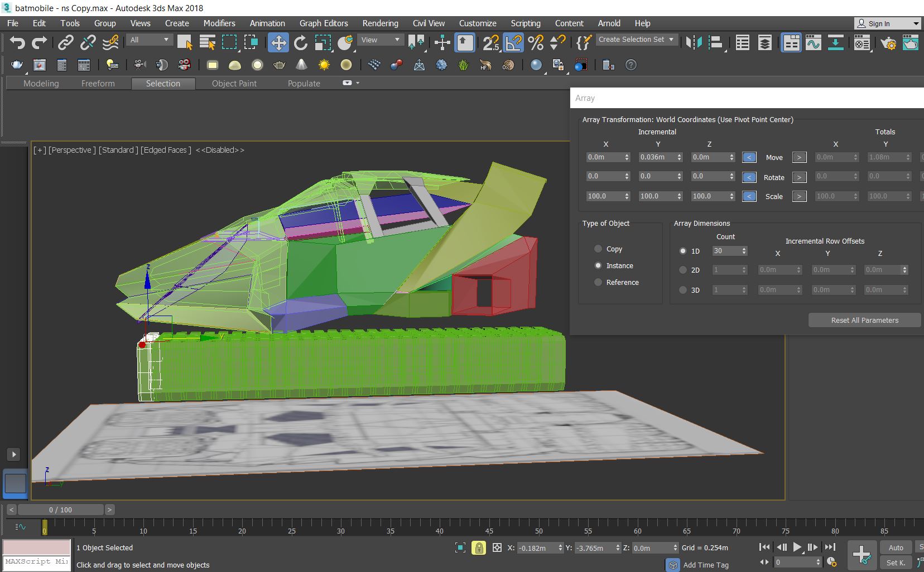Open the Graph Editors menu
Viewport: 924px width, 572px height.
pos(324,23)
